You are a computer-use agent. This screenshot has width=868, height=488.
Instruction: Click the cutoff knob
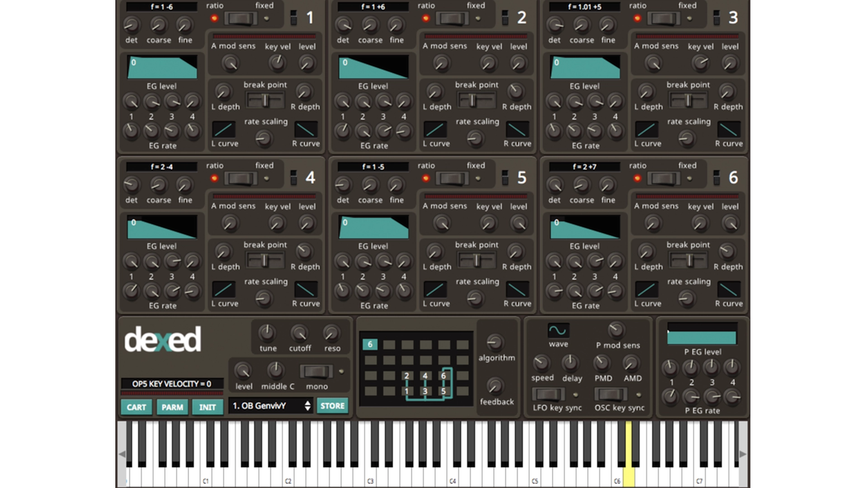(299, 333)
